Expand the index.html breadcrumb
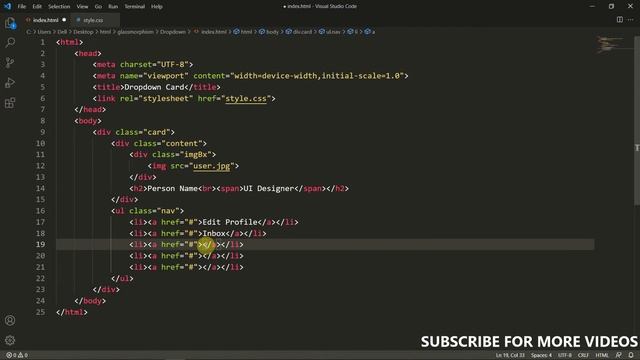The image size is (640, 360). [x=210, y=32]
